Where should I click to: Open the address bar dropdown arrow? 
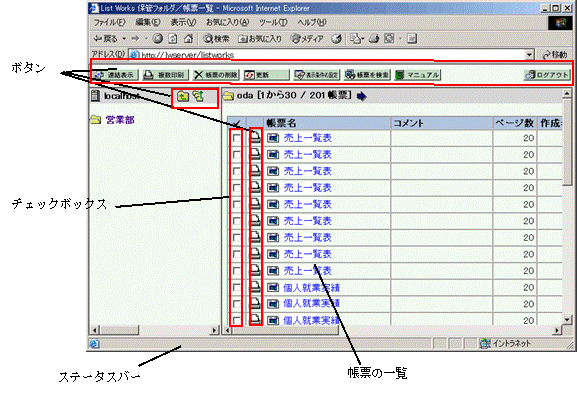point(529,55)
